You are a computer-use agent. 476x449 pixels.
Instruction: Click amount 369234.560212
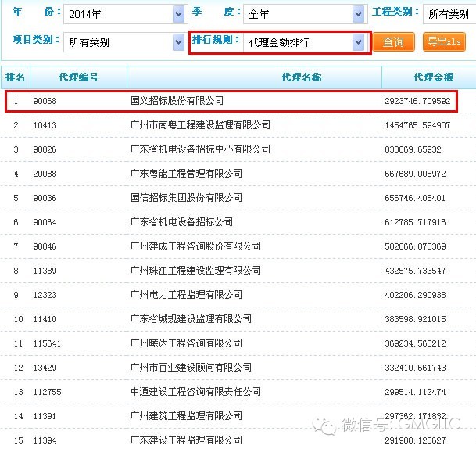(x=416, y=343)
